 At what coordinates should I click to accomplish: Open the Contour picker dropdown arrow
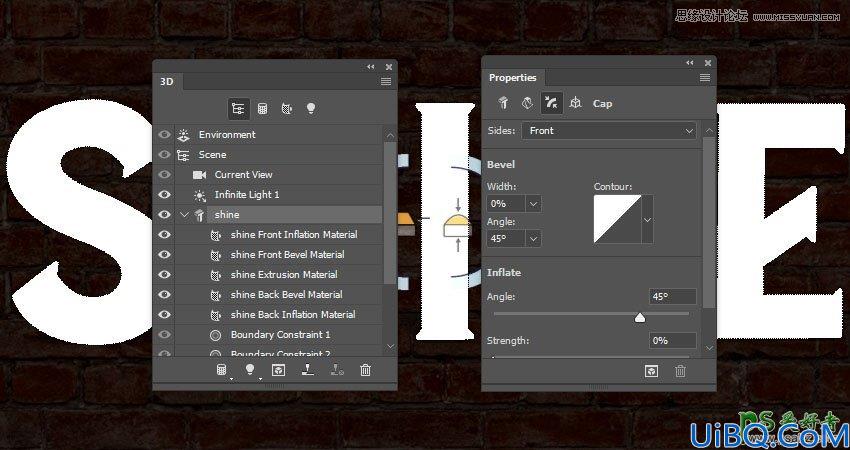point(648,220)
